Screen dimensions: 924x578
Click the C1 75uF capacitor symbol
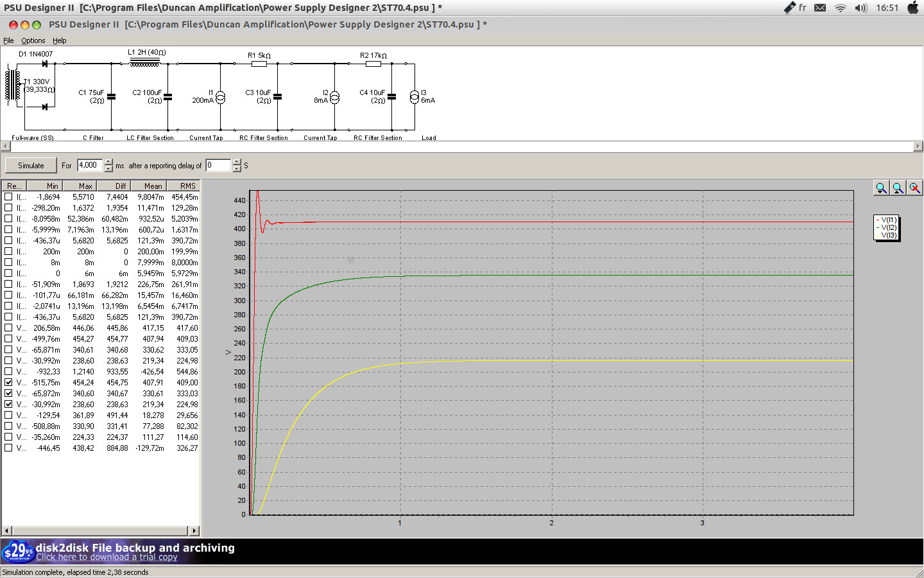[x=112, y=97]
